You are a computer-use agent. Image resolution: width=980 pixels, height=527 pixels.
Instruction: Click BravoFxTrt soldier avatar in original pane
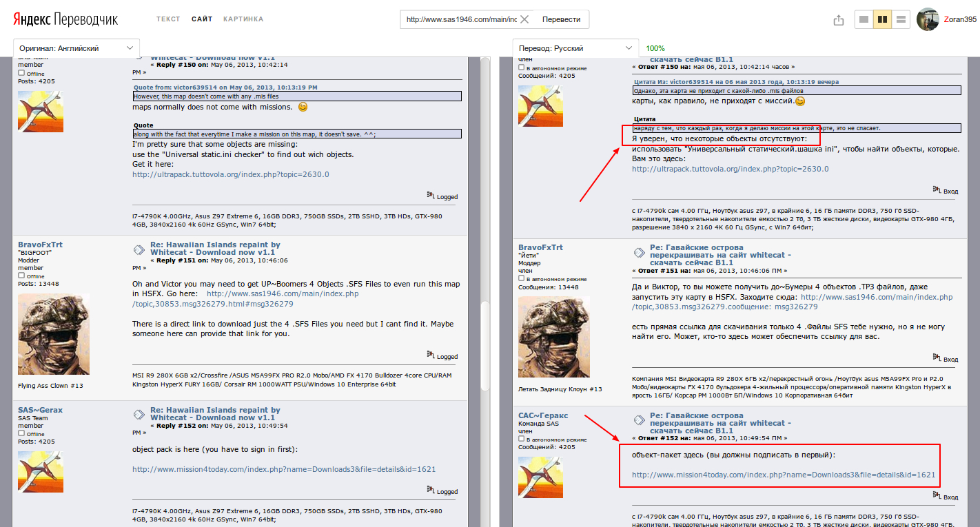54,335
